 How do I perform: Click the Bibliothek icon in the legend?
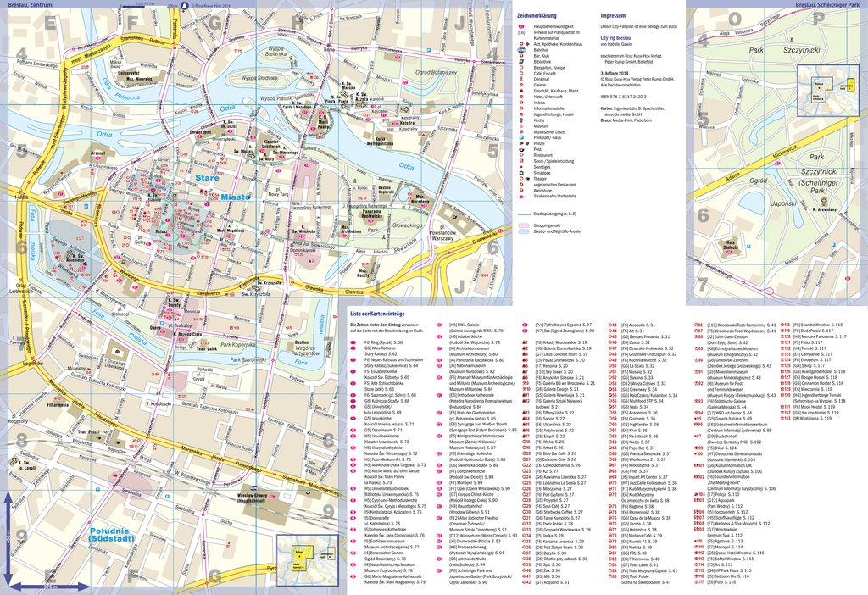pos(521,62)
